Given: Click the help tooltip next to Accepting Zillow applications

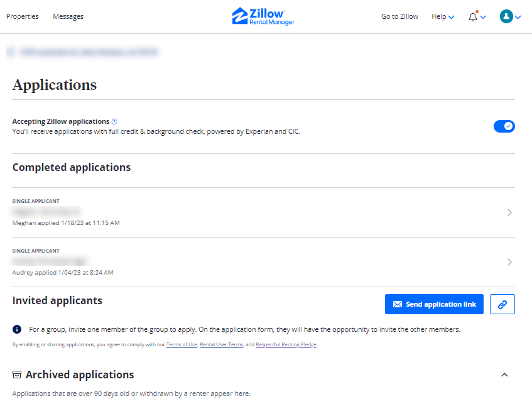Looking at the screenshot, I should pos(114,121).
